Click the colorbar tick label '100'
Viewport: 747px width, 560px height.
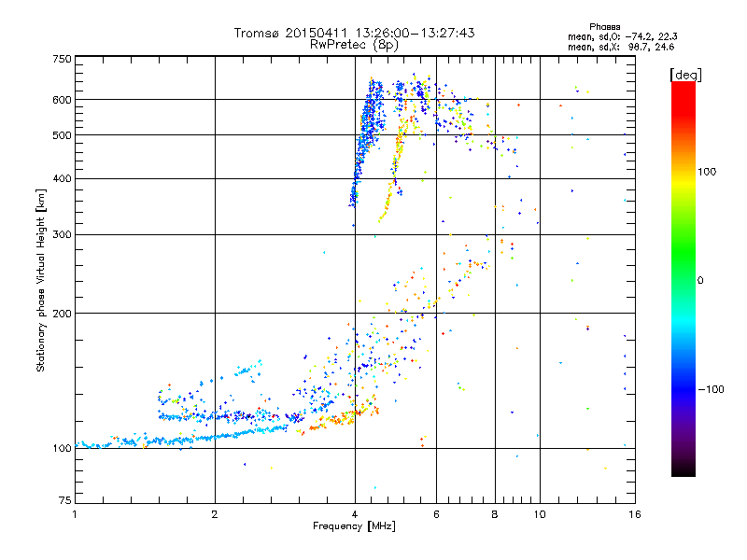(707, 172)
